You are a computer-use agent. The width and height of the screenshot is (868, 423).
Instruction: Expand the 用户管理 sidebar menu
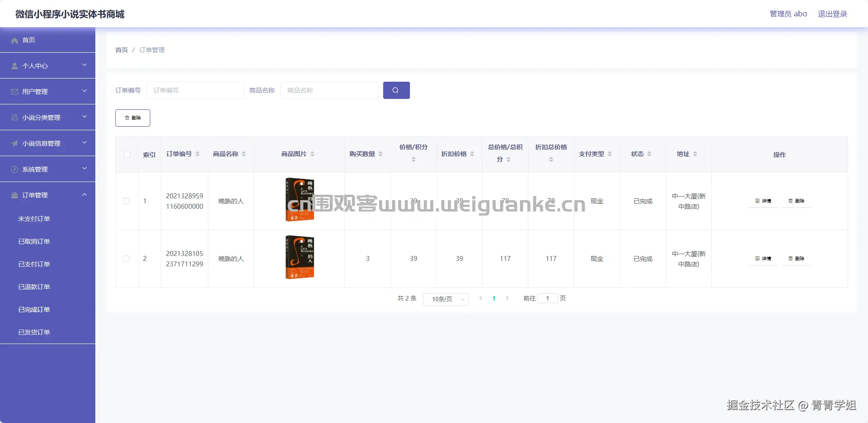pos(48,91)
